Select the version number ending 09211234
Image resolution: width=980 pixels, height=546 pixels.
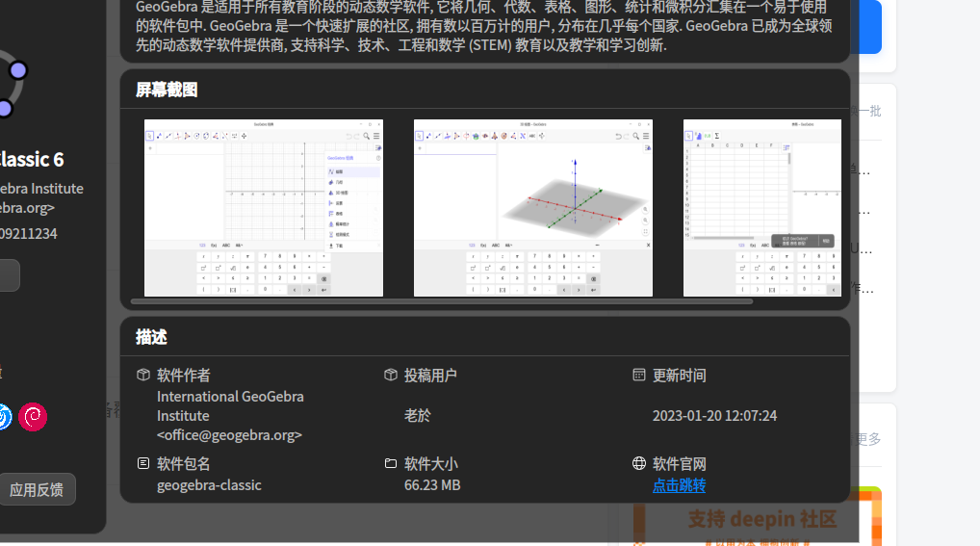coord(28,234)
